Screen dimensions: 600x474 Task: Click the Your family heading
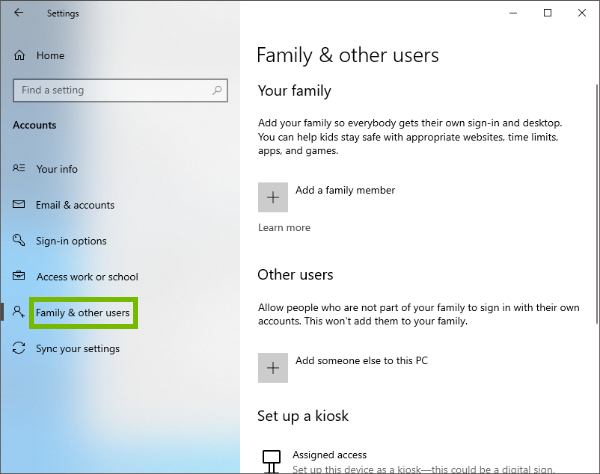pyautogui.click(x=295, y=91)
